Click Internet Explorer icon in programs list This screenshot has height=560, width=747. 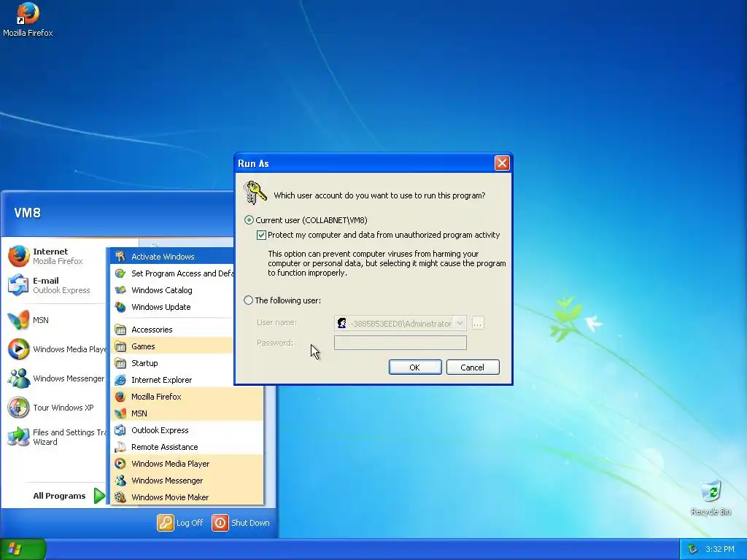pos(120,380)
